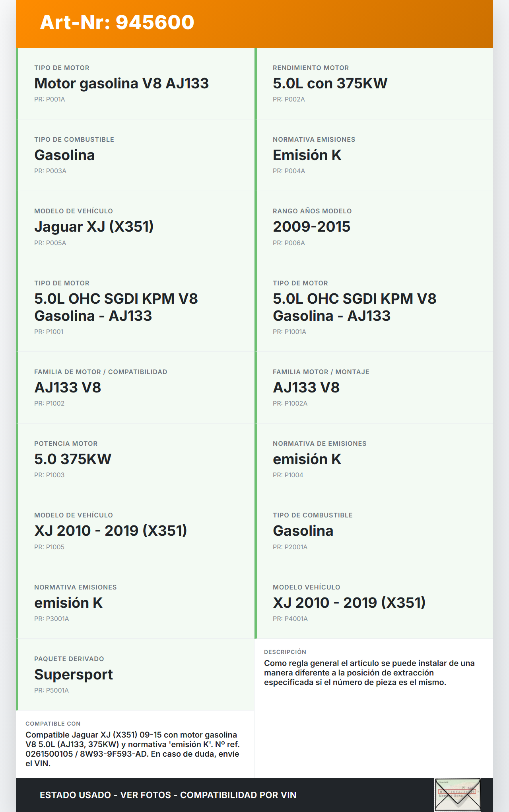Select the Jaguar XJ (X351) model card
The image size is (509, 812).
(x=135, y=227)
